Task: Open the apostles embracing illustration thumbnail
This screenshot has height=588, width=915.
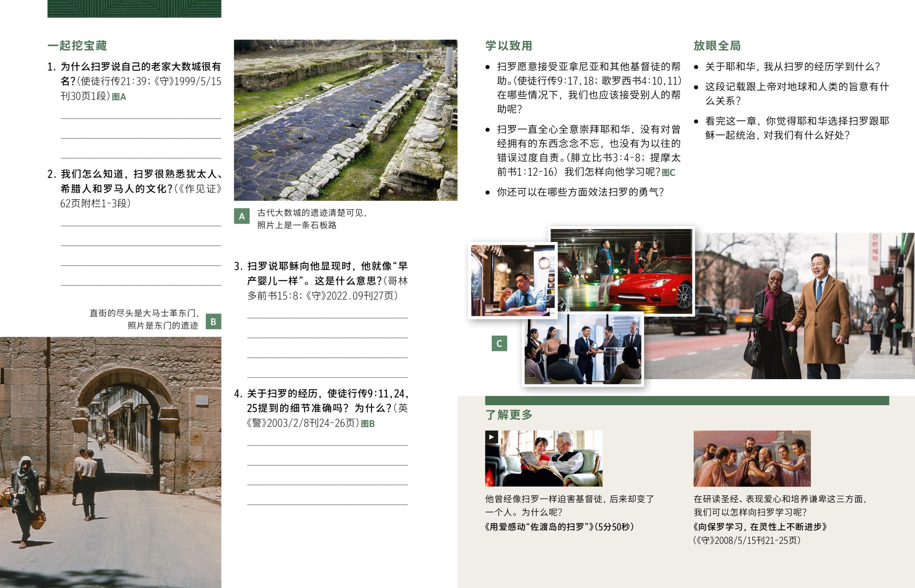Action: pyautogui.click(x=751, y=458)
